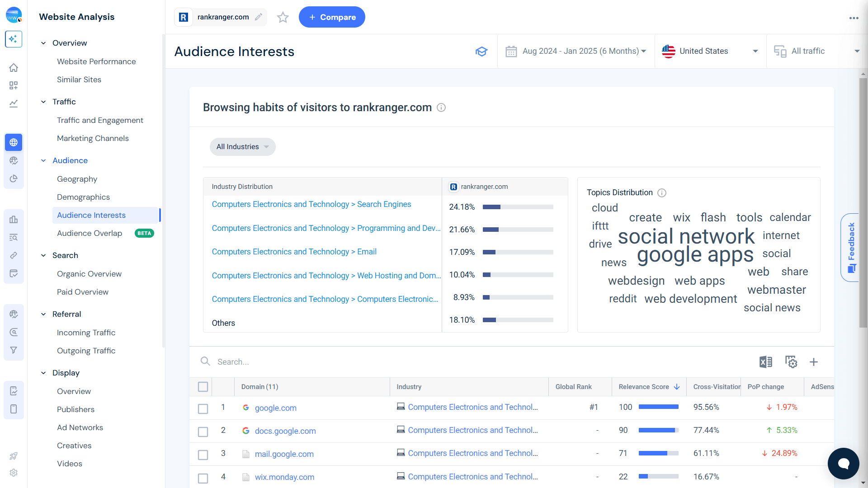868x488 pixels.
Task: Click info icon next to Browsing habits heading
Action: 441,108
